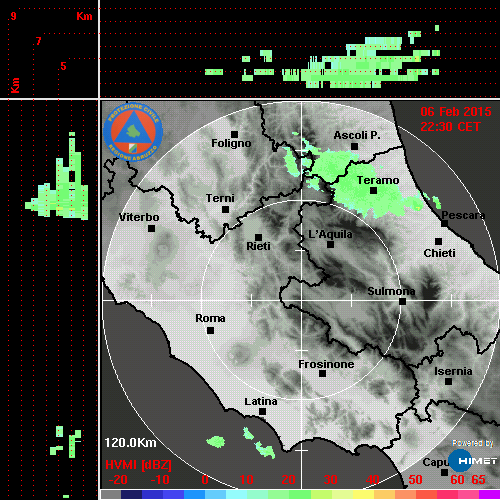Click the 9 altitude tick label
The image size is (500, 500).
pos(13,16)
